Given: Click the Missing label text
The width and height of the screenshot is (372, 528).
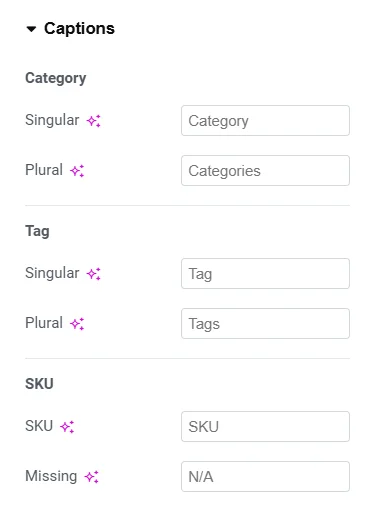Looking at the screenshot, I should coord(51,476).
